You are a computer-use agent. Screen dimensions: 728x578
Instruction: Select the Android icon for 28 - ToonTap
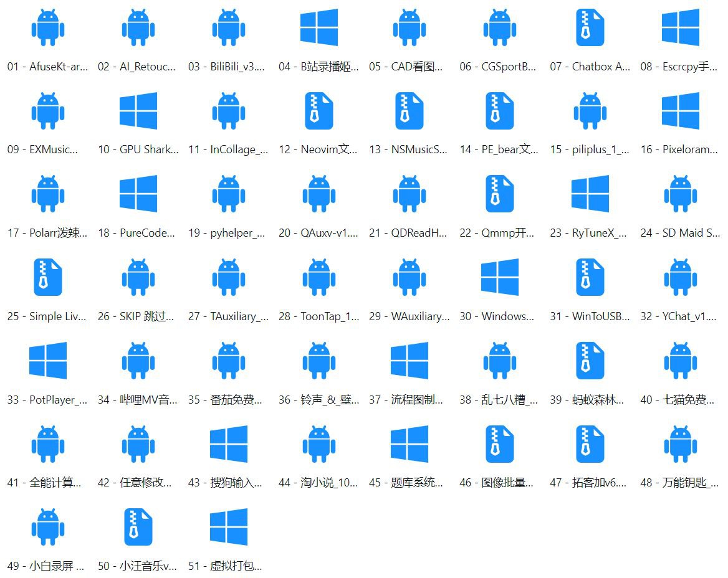click(x=319, y=277)
